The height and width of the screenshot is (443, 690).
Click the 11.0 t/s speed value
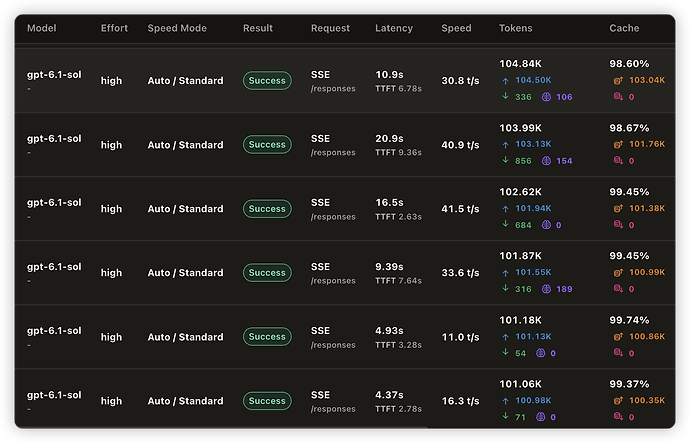coord(460,337)
